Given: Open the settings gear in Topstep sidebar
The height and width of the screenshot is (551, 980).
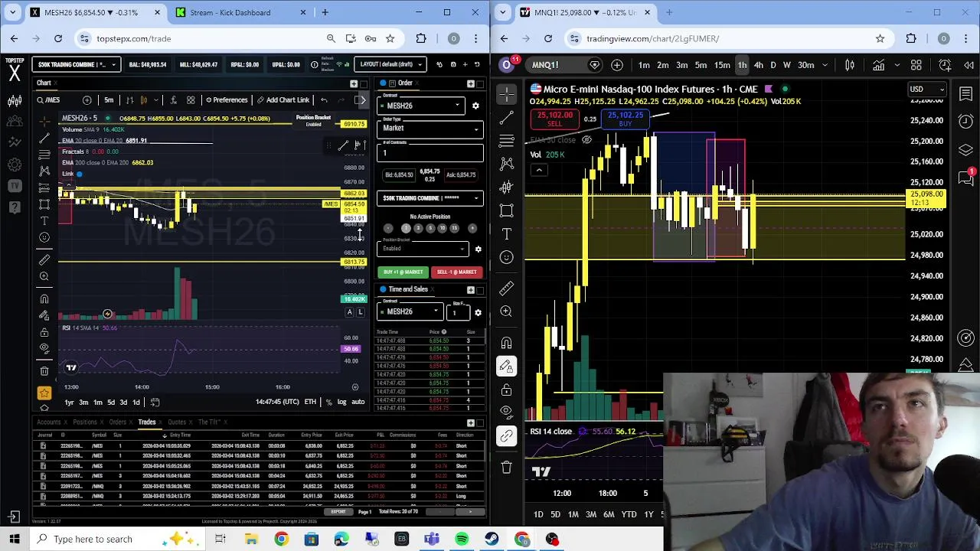Looking at the screenshot, I should [15, 164].
